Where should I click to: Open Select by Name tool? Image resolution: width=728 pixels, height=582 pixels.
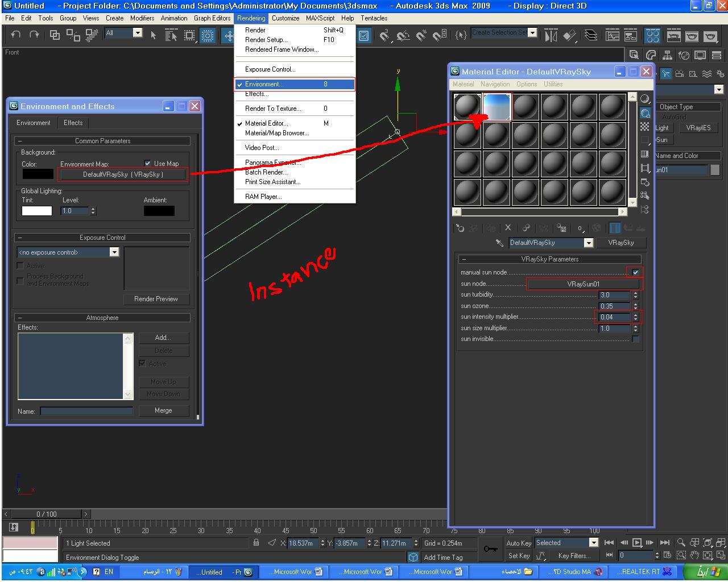[x=171, y=35]
